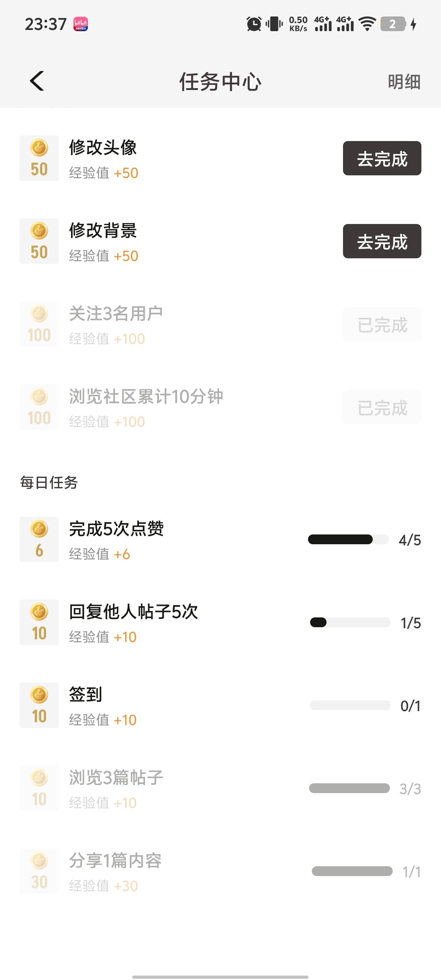Tap the alarm clock status icon
The width and height of the screenshot is (441, 980).
254,24
